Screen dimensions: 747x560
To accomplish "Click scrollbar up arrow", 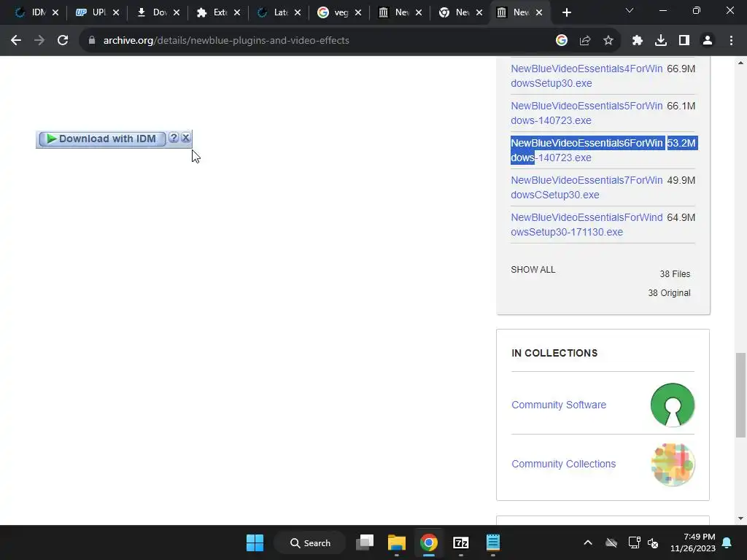I will (x=740, y=63).
